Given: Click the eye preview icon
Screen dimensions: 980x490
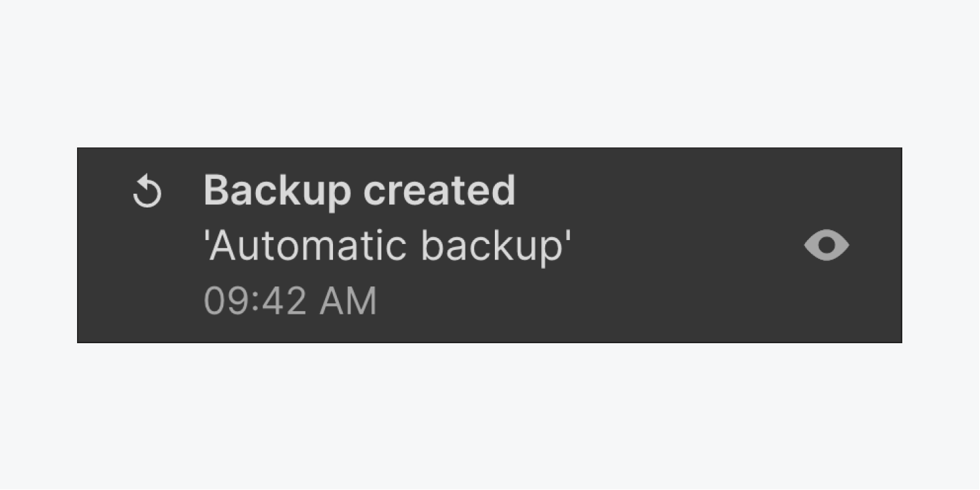Looking at the screenshot, I should 826,245.
